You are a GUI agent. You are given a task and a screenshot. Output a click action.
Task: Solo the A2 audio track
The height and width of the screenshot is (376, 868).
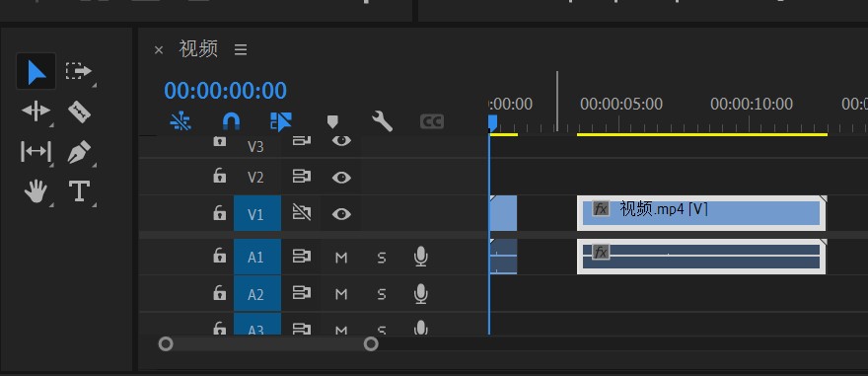[382, 294]
